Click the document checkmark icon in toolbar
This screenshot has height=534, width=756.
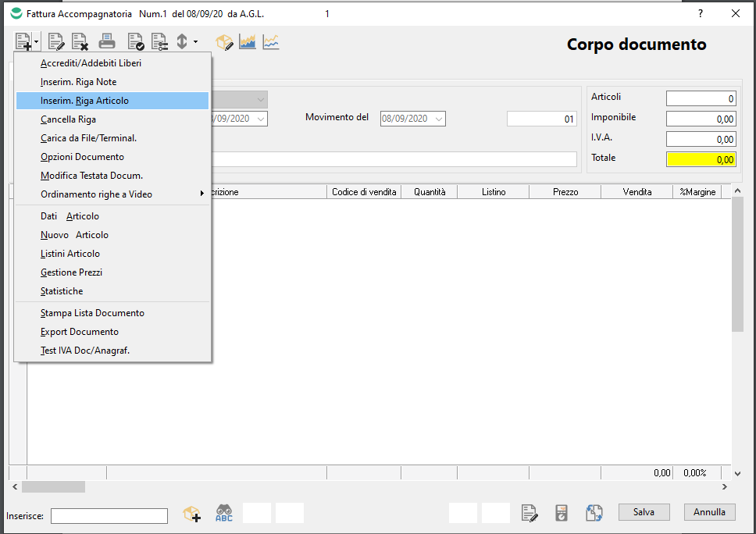[136, 41]
